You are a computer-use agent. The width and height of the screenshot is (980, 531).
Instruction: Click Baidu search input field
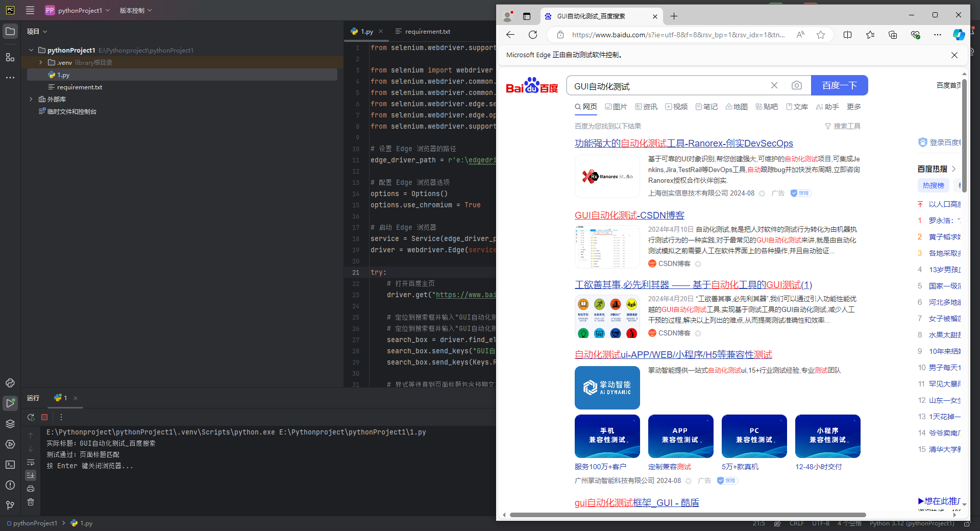pyautogui.click(x=669, y=86)
